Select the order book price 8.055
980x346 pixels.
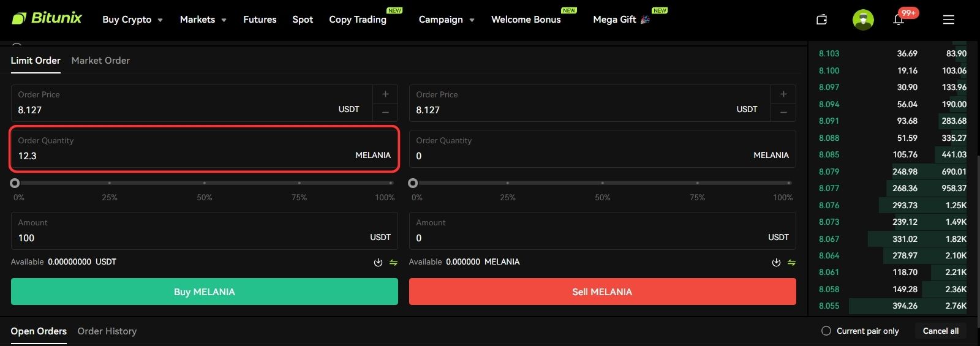tap(829, 306)
